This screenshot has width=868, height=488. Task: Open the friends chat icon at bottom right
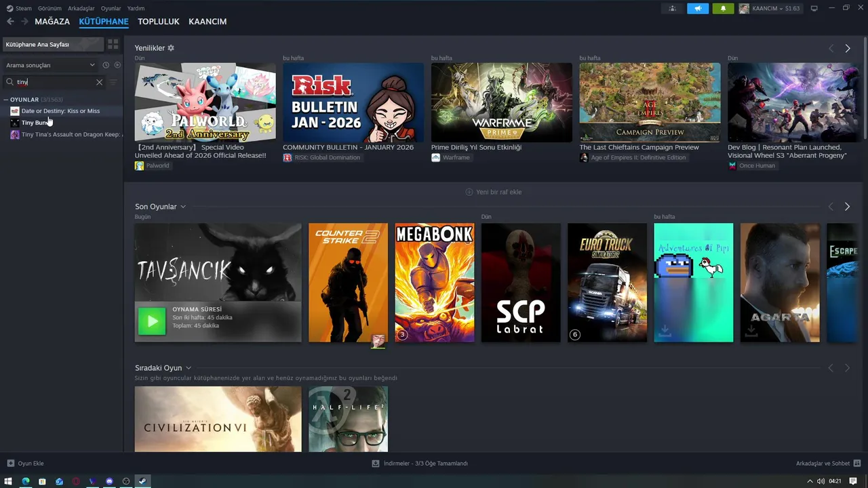[857, 464]
